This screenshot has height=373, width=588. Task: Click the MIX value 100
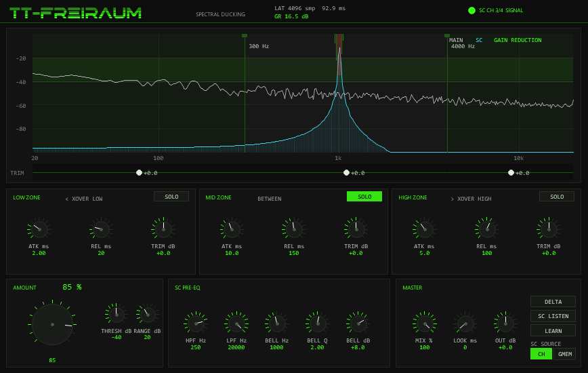(x=425, y=347)
